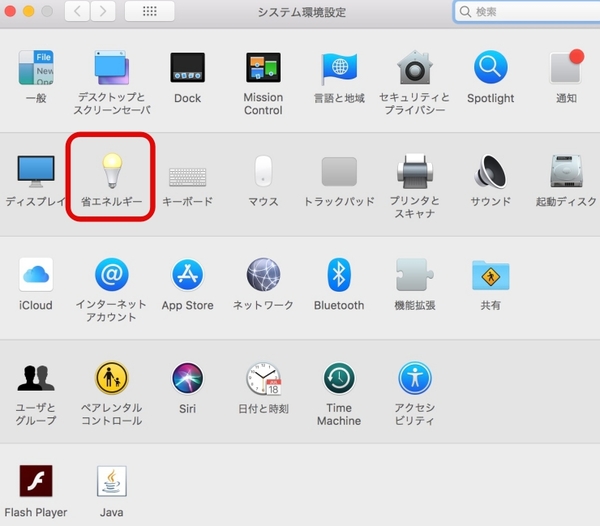Click the magnifier icon in search field
Image resolution: width=600 pixels, height=526 pixels.
pyautogui.click(x=465, y=12)
